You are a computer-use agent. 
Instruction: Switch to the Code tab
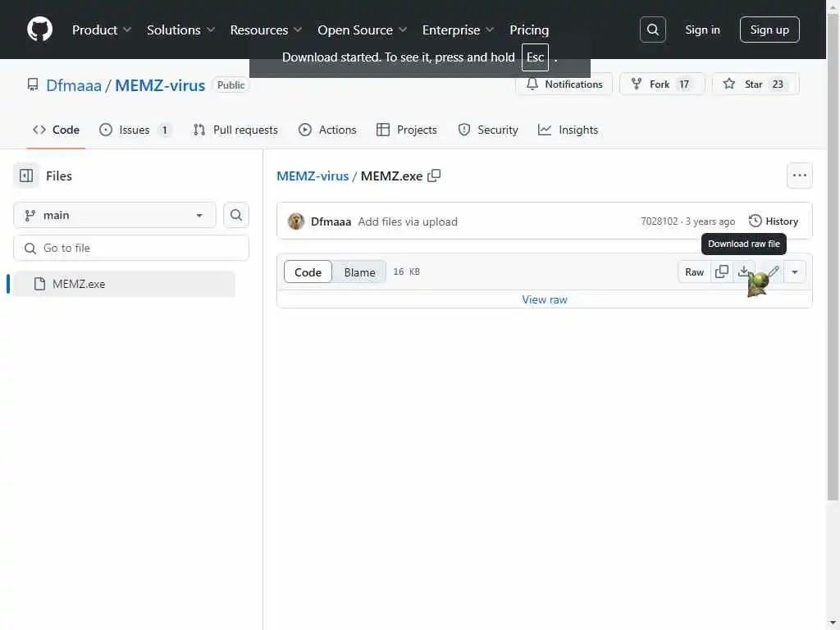(57, 130)
